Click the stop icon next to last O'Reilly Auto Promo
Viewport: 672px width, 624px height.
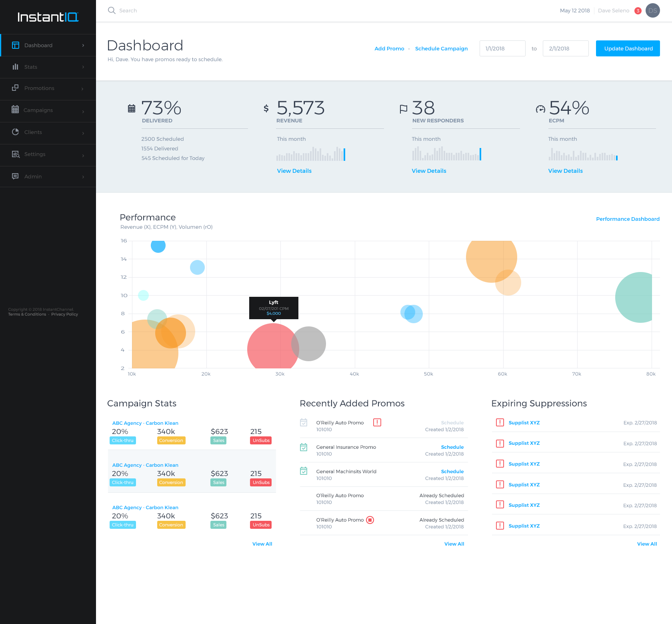coord(370,520)
